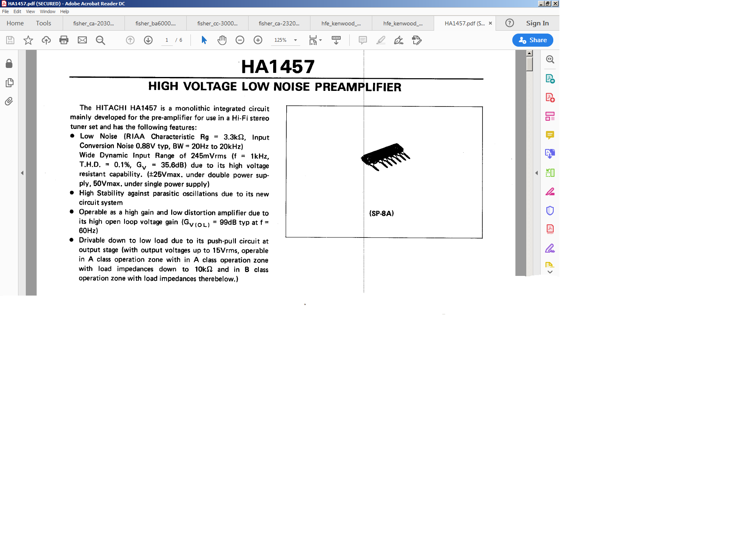Open the File menu
This screenshot has height=560, width=747.
(x=5, y=11)
